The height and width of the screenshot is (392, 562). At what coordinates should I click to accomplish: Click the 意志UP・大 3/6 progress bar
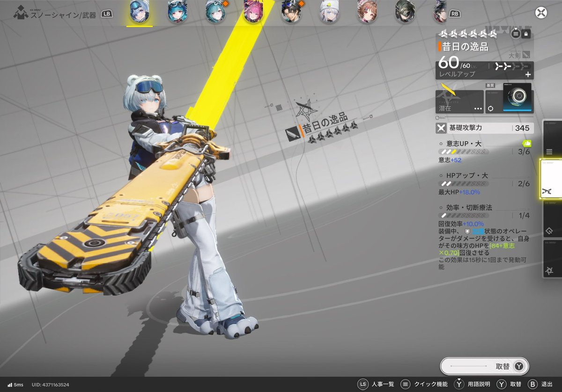(x=463, y=152)
